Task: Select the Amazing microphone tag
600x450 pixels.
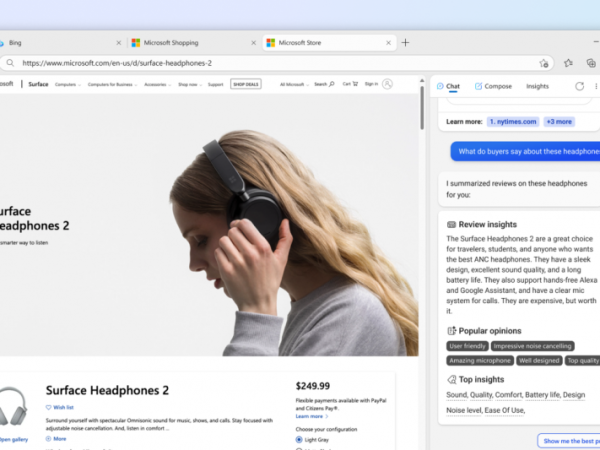Action: [480, 360]
